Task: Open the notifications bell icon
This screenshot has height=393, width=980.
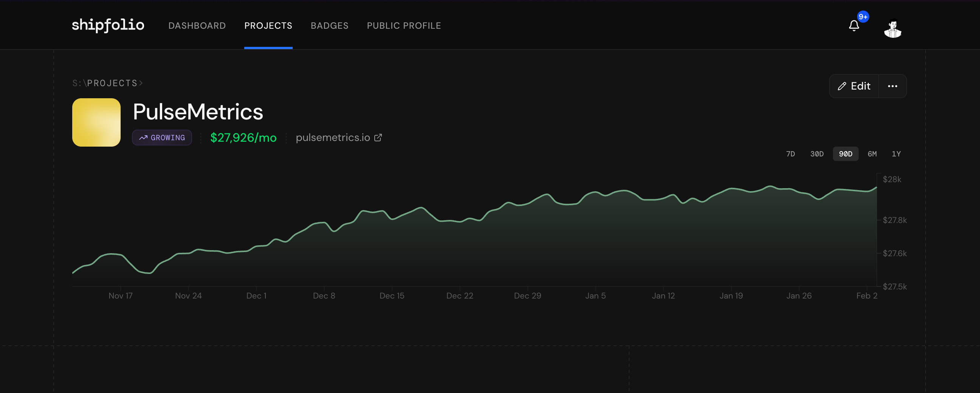Action: [x=854, y=26]
